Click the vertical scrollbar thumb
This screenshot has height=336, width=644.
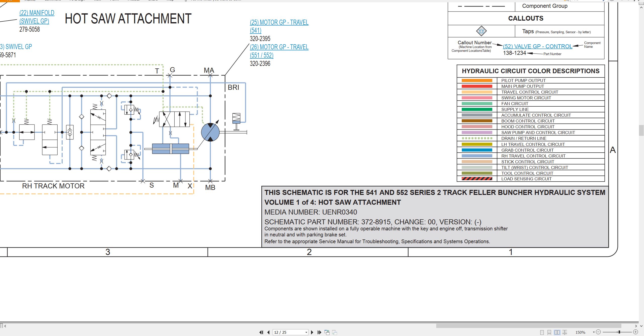tap(641, 131)
